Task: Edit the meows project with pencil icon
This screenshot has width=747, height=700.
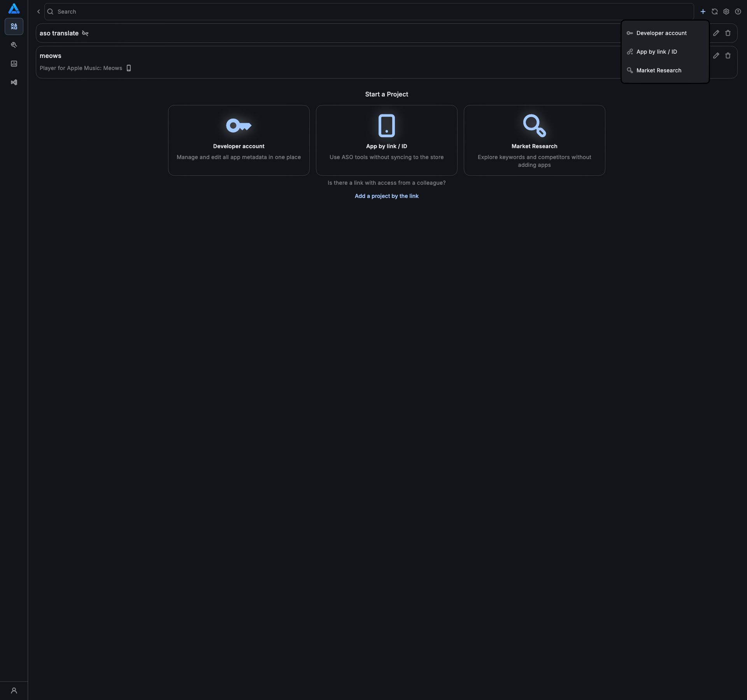Action: pos(716,56)
